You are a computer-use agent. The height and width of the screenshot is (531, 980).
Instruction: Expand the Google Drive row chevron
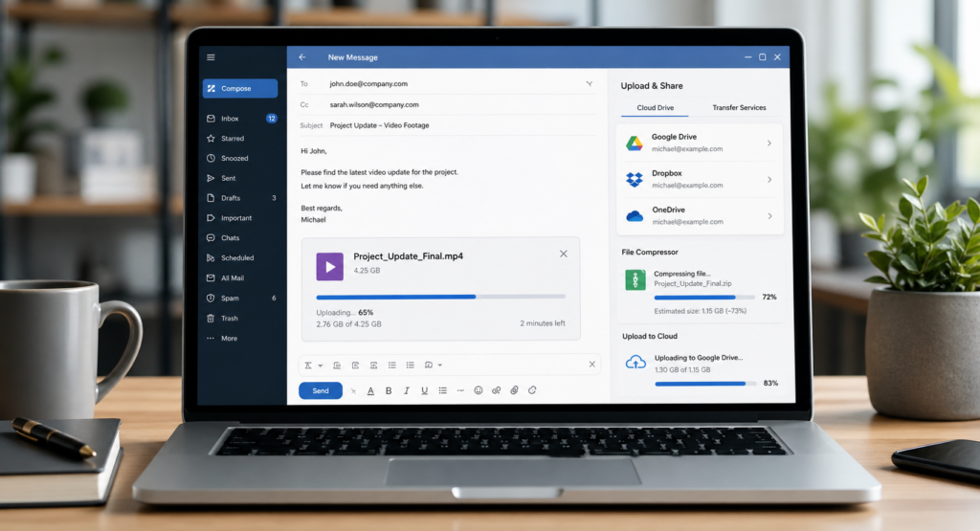[769, 144]
